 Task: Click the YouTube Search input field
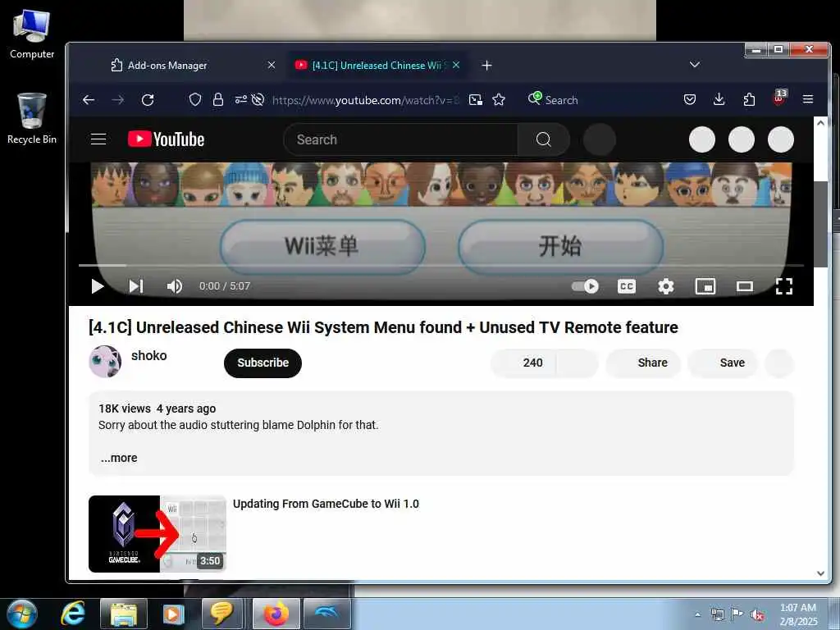(400, 139)
